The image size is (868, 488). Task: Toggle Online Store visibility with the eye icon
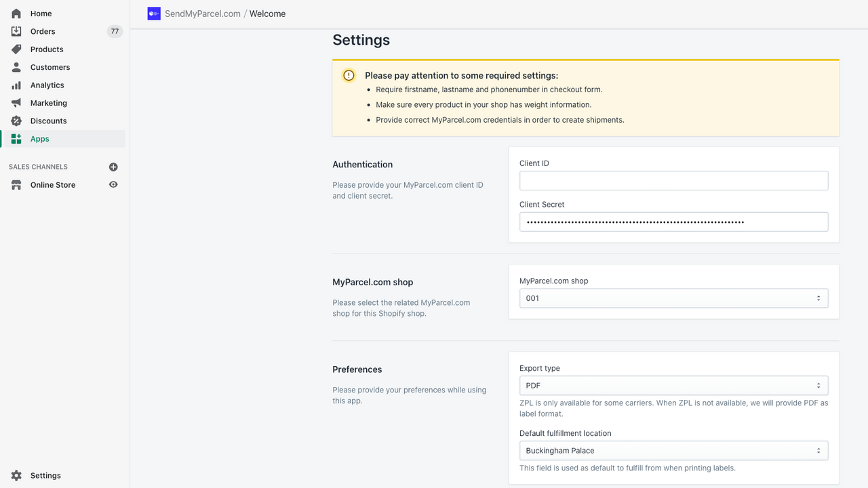click(x=113, y=184)
